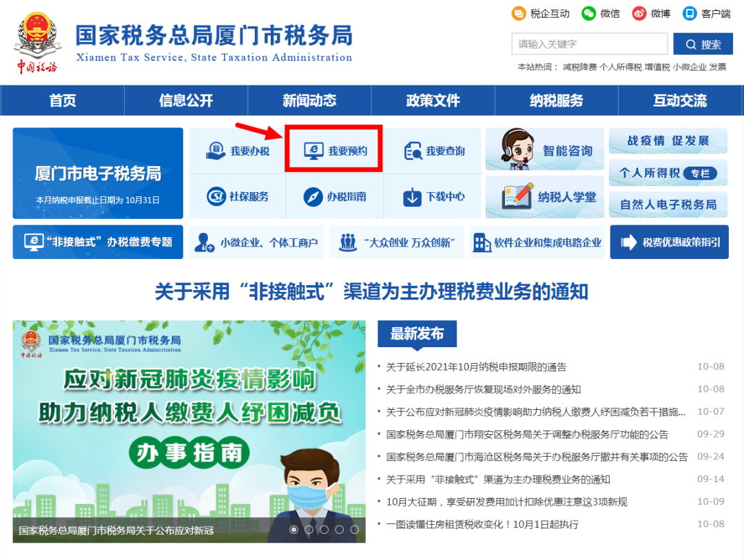Click the 智能咨询 customer service avatar

517,149
